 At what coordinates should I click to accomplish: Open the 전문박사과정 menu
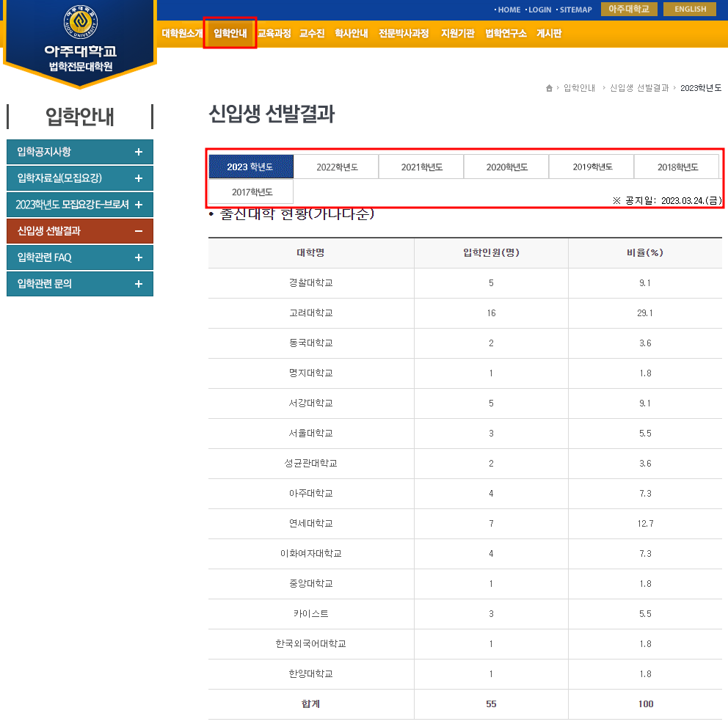click(404, 34)
